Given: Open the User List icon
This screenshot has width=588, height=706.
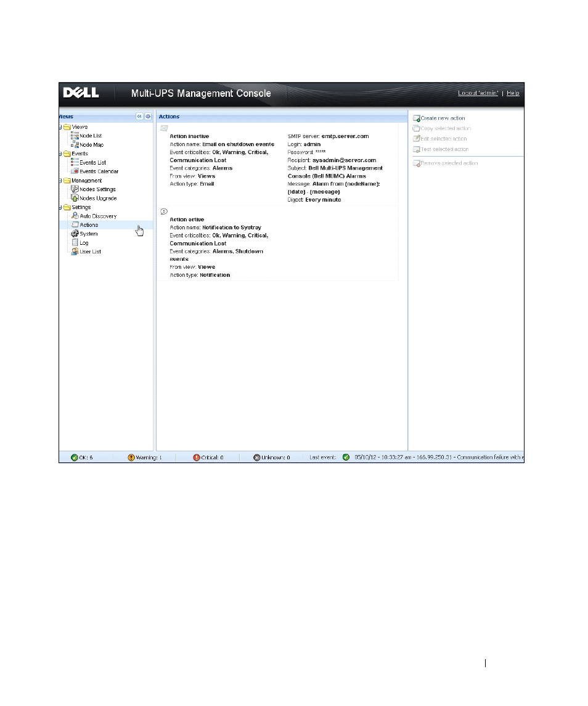Looking at the screenshot, I should pyautogui.click(x=75, y=251).
